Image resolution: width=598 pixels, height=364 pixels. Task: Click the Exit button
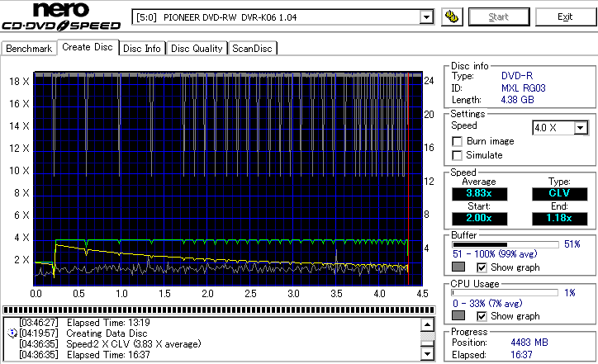pos(565,17)
